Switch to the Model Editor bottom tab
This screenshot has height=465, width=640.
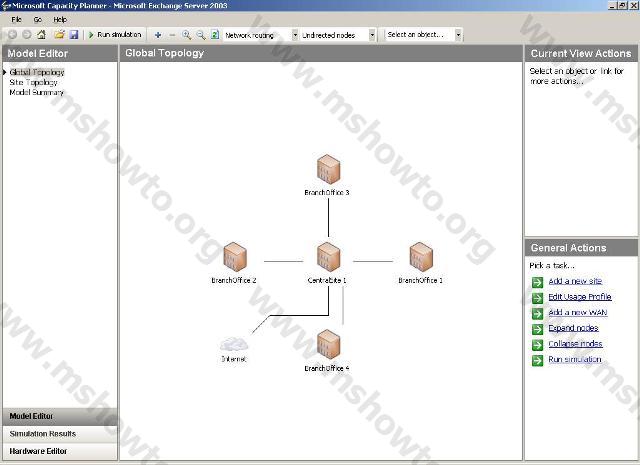point(60,416)
